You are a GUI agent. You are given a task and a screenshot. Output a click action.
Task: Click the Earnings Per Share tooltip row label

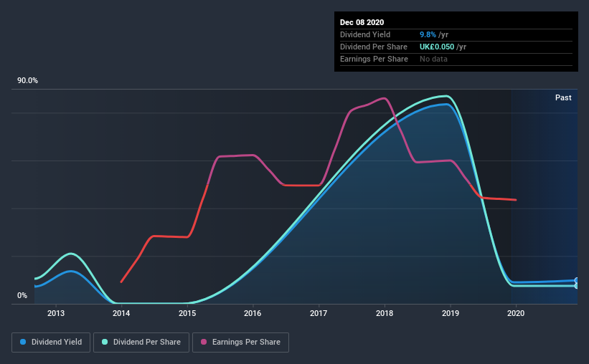[x=374, y=59]
